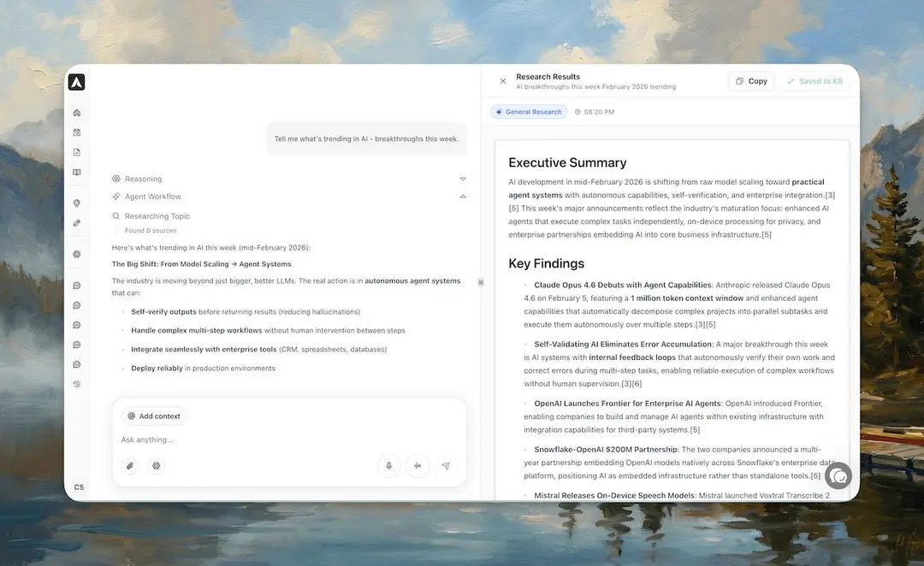Click the paperclip attach icon

click(x=130, y=466)
